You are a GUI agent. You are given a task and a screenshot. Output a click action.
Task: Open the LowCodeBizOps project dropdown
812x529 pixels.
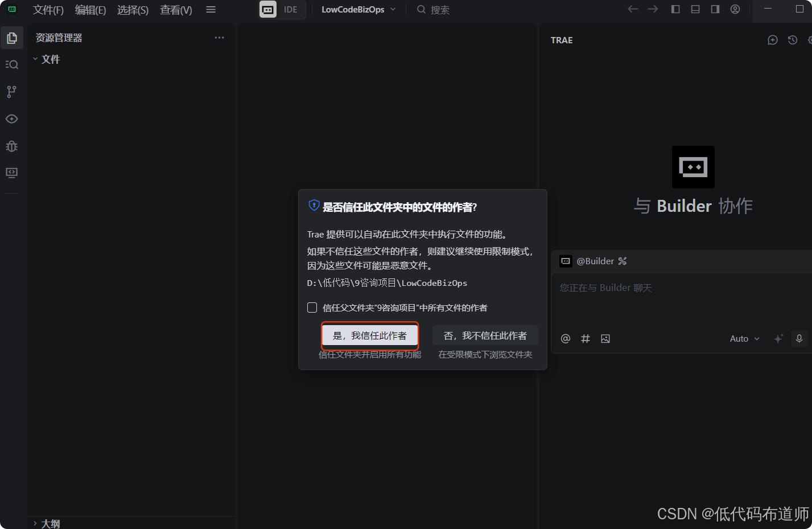358,9
